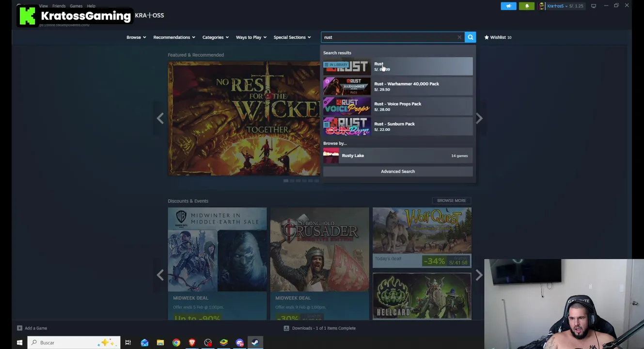Open Midwinter in Middle-earth Sale card
This screenshot has width=644, height=349.
click(x=217, y=264)
